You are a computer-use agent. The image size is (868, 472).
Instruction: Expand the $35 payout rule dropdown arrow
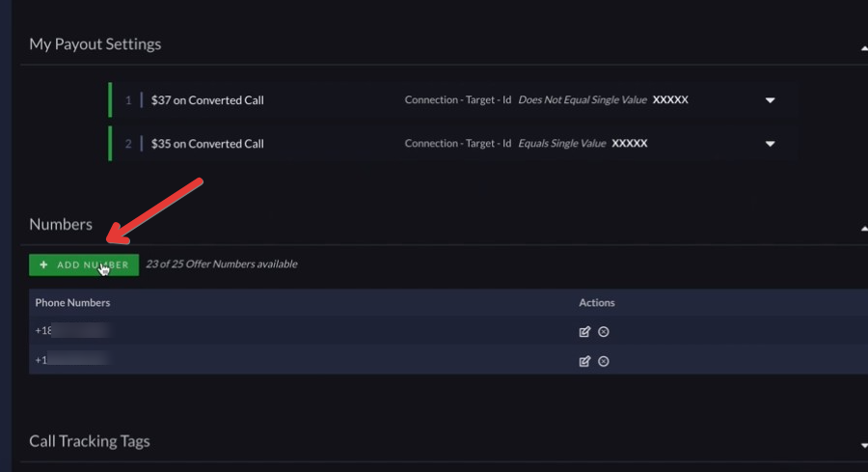pos(770,144)
